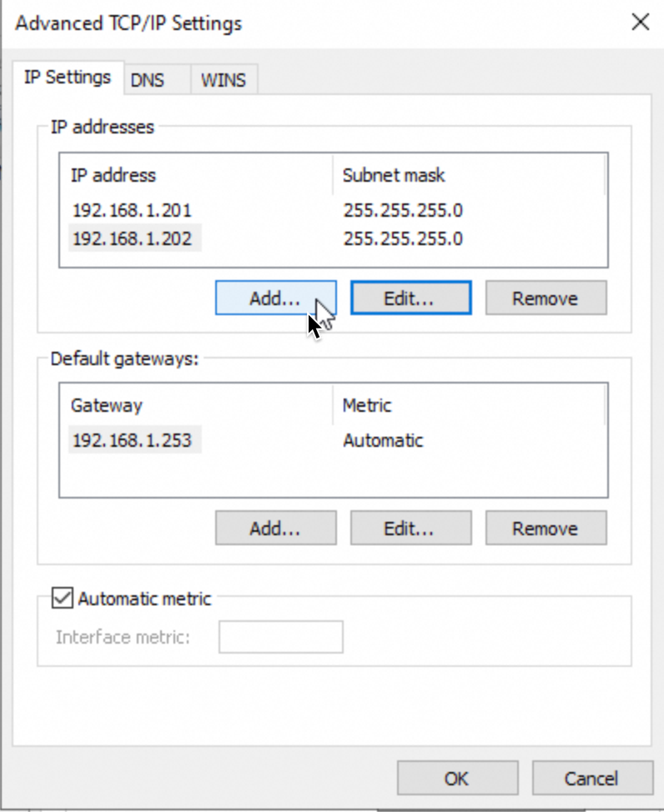Switch to the DNS tab
The height and width of the screenshot is (812, 664).
pyautogui.click(x=157, y=80)
